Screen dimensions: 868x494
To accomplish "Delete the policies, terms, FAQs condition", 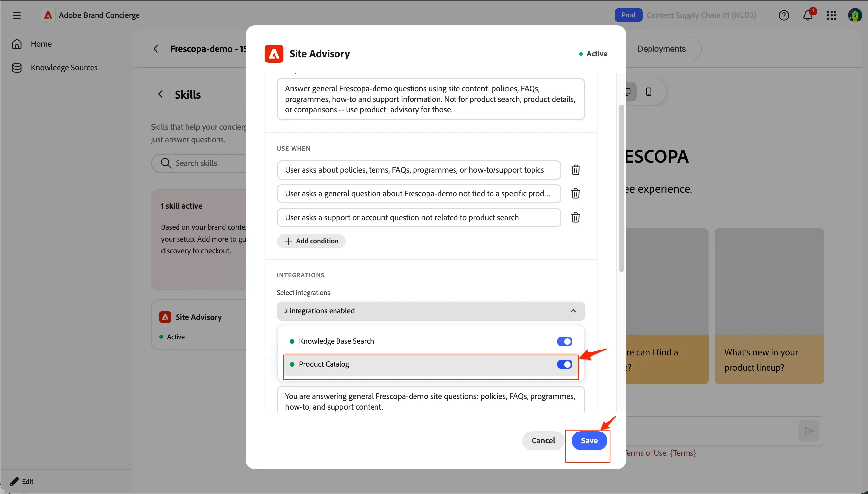I will click(575, 170).
